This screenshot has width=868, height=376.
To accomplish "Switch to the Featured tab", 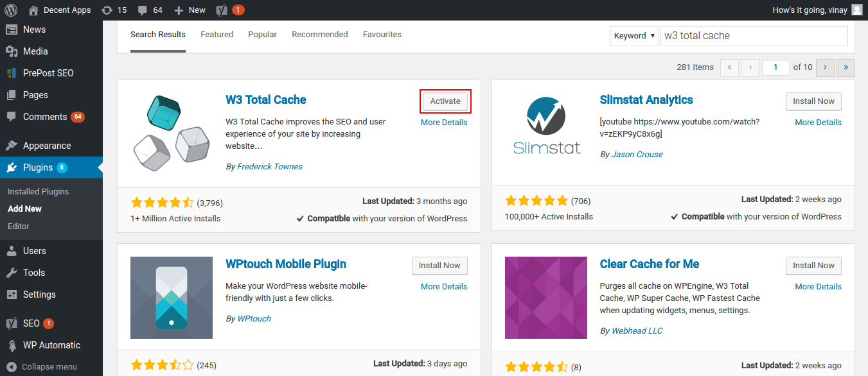I will click(x=217, y=35).
